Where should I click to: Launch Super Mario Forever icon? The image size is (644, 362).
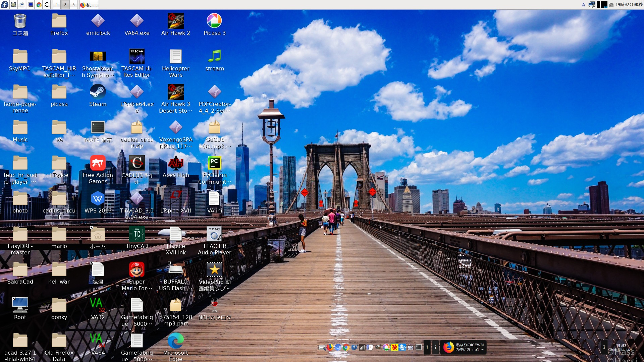[137, 269]
